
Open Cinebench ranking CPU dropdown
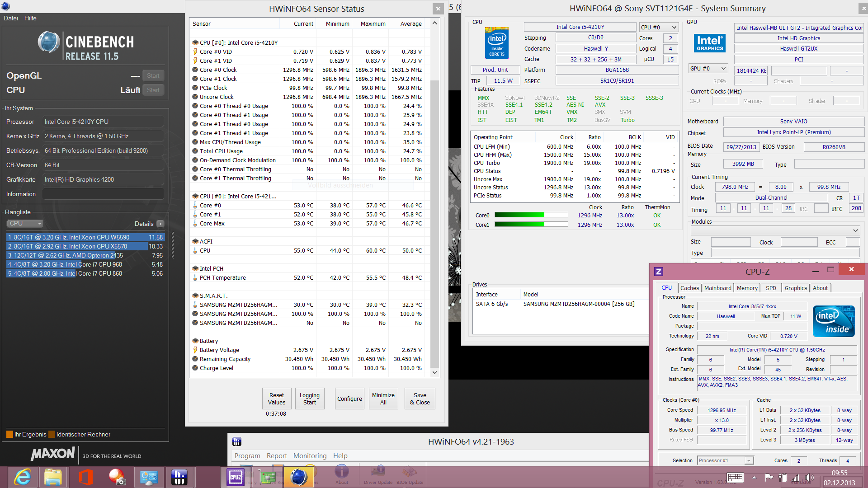pos(25,224)
